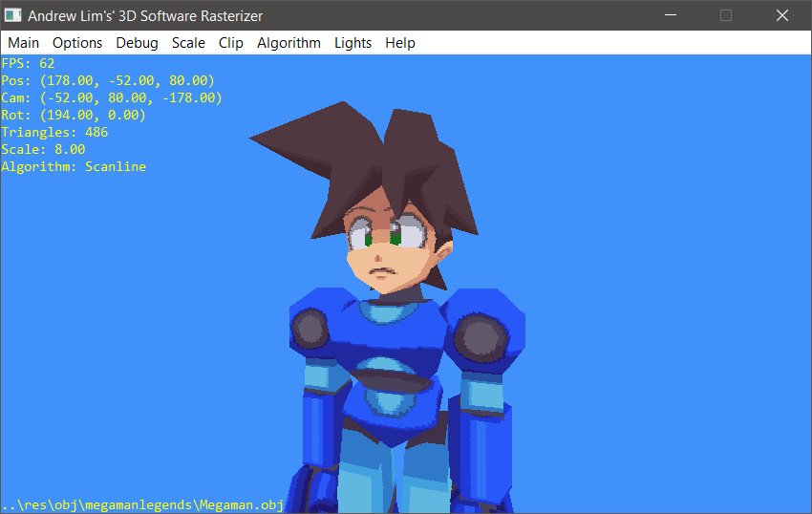Open the Lights menu
The image size is (812, 514).
click(x=353, y=43)
